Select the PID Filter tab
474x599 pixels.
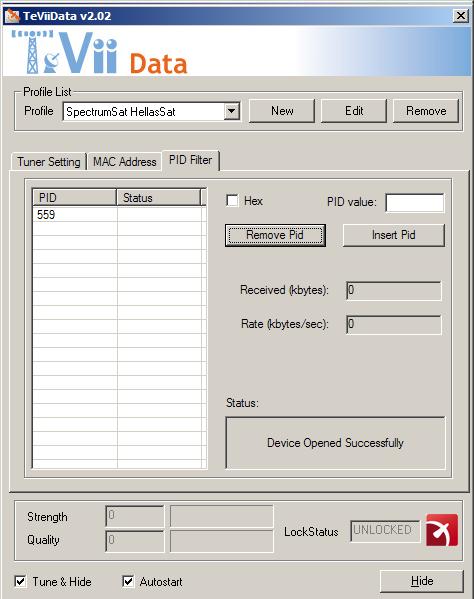click(190, 160)
